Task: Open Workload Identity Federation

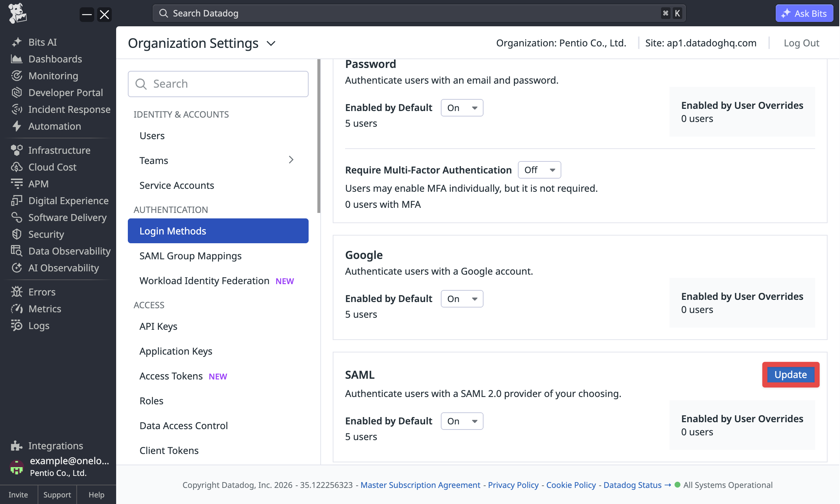Action: tap(218, 281)
